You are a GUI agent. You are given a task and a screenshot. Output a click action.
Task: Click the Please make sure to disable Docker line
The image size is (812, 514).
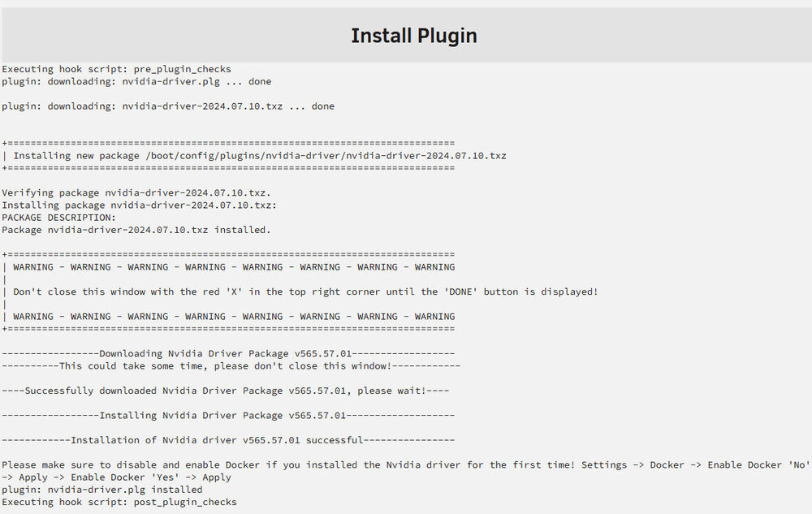[x=405, y=471]
